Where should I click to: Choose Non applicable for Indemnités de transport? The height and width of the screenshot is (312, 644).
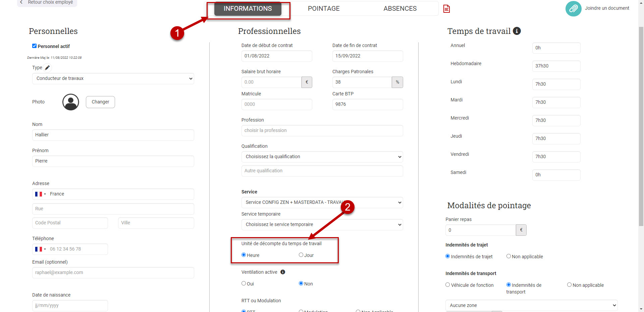(x=569, y=285)
